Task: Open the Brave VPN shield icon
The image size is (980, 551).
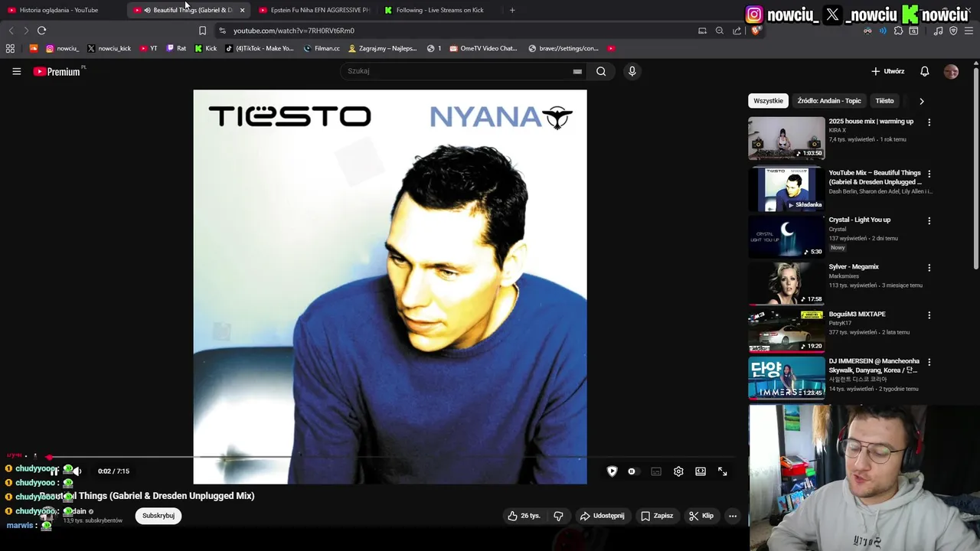Action: point(953,31)
